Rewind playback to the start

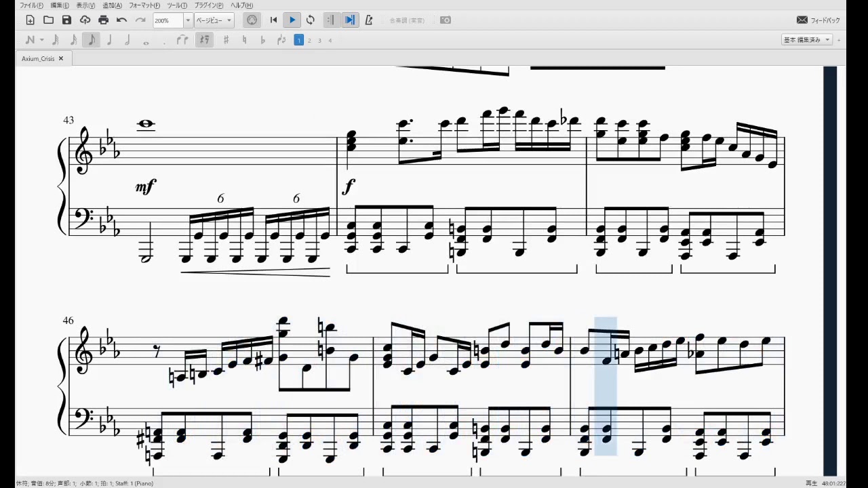pos(273,20)
